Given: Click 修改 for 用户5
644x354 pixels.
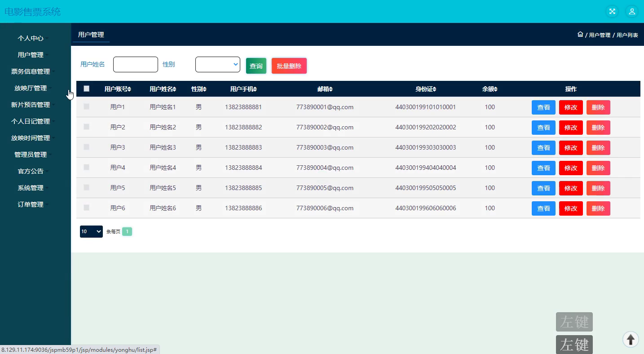Looking at the screenshot, I should click(571, 188).
